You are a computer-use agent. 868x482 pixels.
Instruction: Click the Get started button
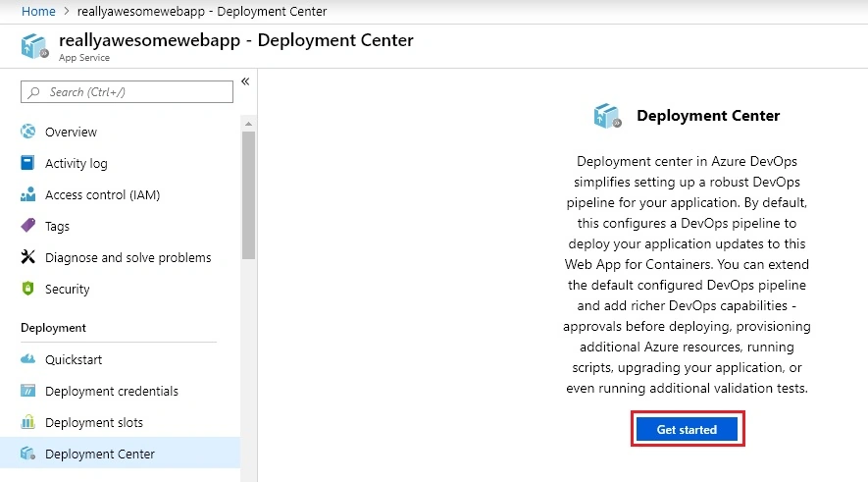tap(687, 429)
